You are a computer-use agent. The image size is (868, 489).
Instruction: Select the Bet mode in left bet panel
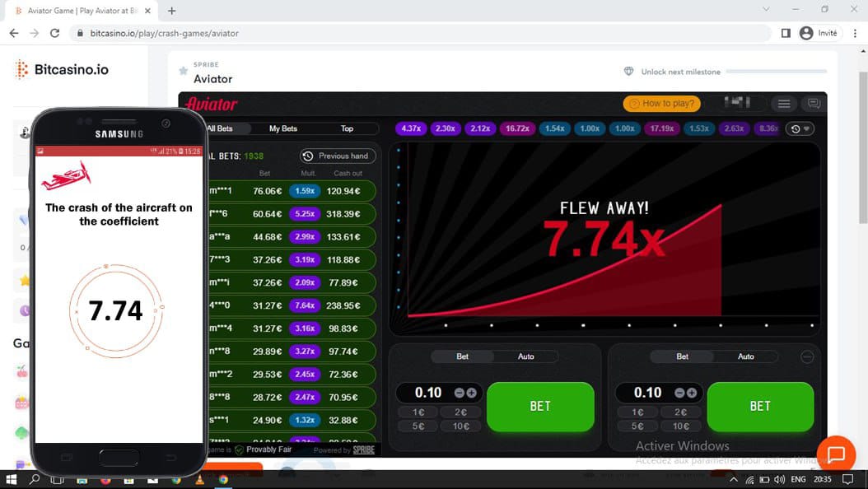tap(462, 356)
